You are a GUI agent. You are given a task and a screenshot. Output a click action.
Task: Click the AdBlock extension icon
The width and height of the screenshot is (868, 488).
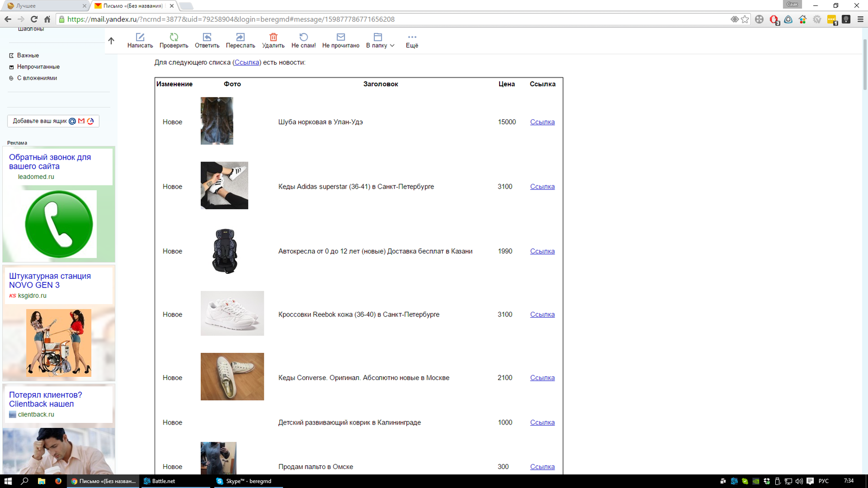774,20
